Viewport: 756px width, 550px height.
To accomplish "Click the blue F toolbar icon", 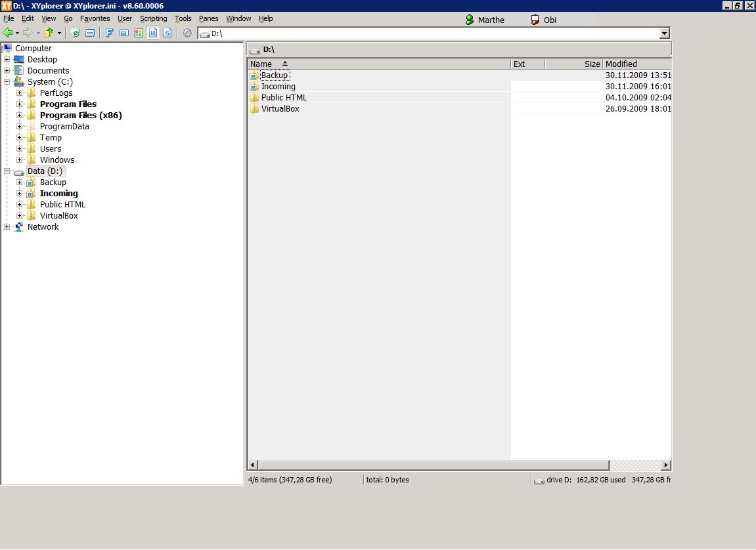I will 110,33.
